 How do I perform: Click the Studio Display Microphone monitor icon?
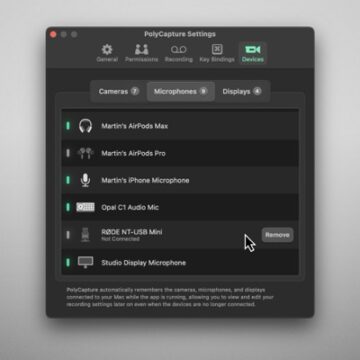point(85,262)
